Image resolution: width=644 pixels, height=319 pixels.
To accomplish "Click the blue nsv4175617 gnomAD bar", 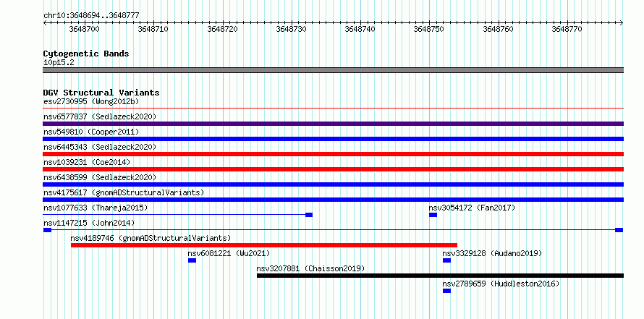I will pyautogui.click(x=333, y=200).
